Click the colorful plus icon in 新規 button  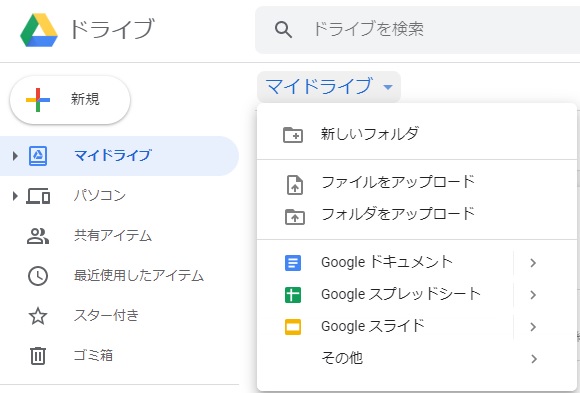tap(38, 100)
